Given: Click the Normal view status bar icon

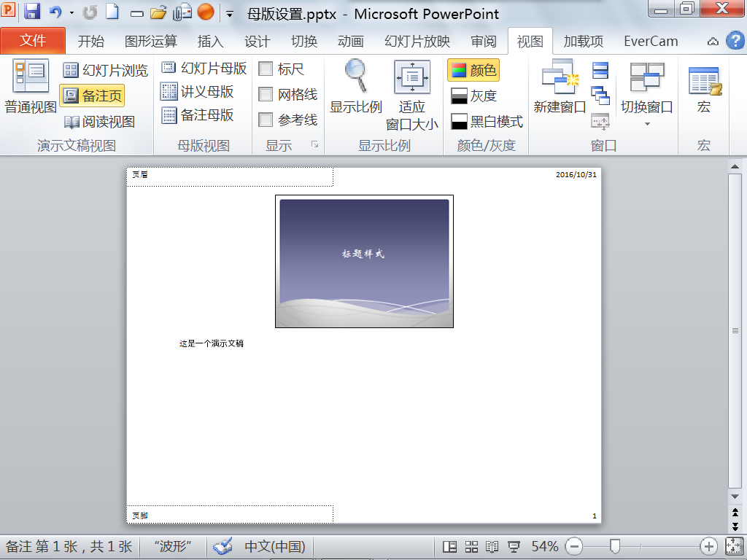Looking at the screenshot, I should point(449,546).
